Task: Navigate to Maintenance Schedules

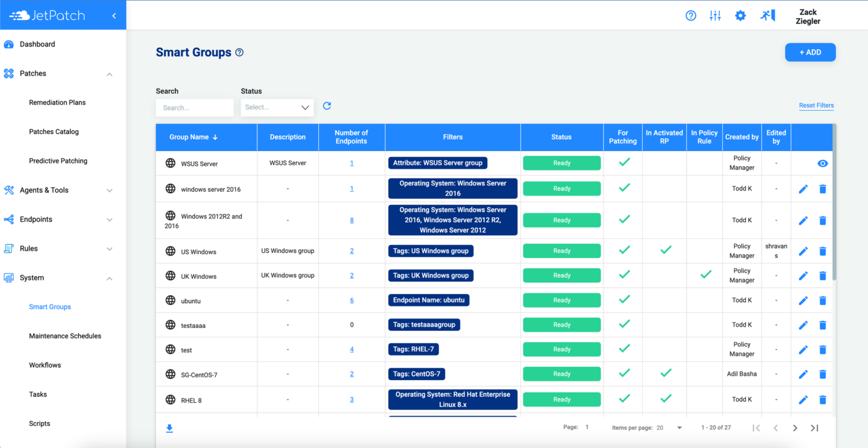Action: 65,335
